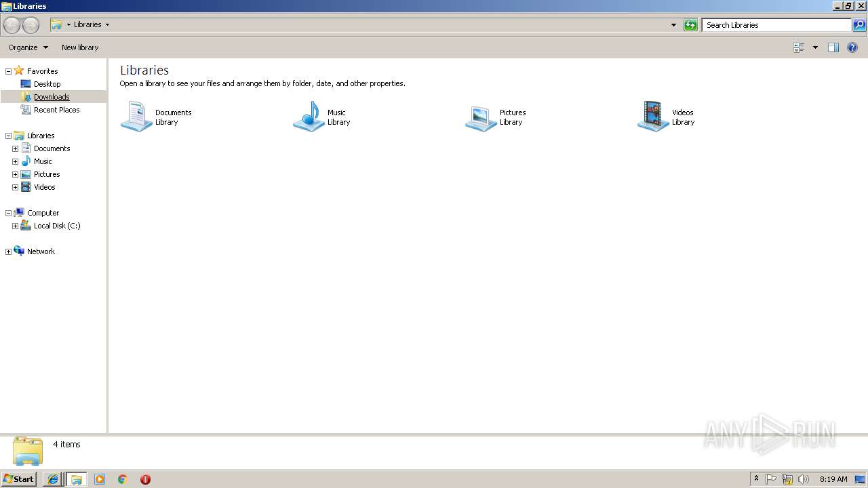Open the Documents library icon in main pane

click(136, 117)
